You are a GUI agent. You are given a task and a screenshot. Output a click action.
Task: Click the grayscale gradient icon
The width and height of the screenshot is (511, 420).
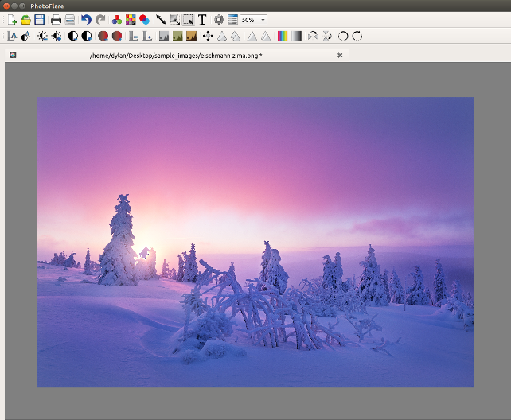(296, 36)
